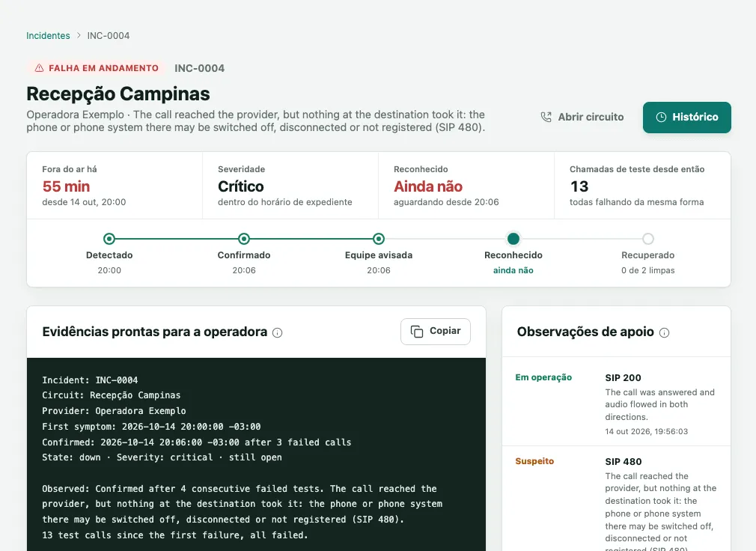Viewport: 756px width, 551px height.
Task: Click '13 test calls since the first failure' line
Action: (175, 535)
